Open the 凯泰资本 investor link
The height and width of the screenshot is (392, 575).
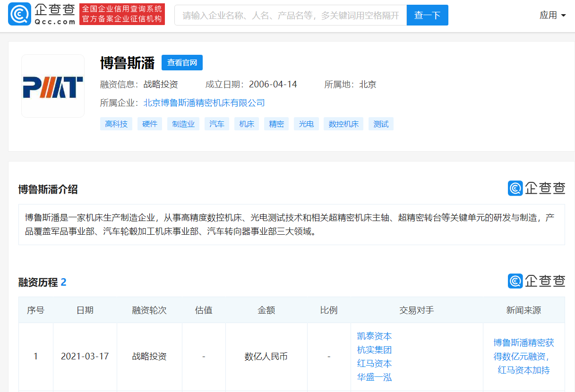click(x=374, y=336)
